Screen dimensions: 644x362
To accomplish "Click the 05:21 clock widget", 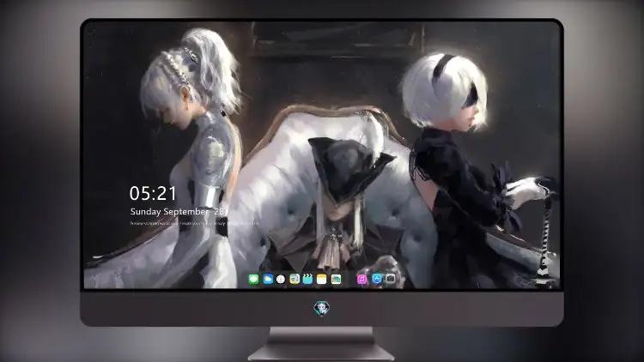I will click(x=153, y=193).
